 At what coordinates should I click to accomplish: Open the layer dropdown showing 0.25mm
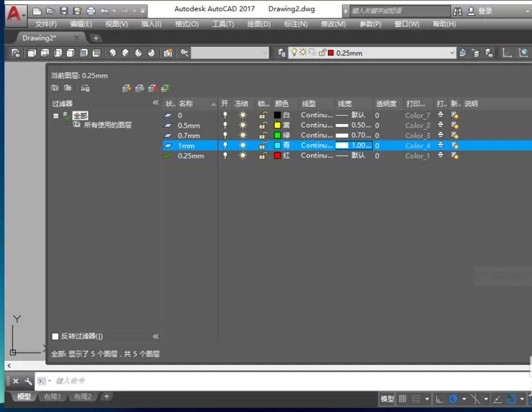coord(371,53)
